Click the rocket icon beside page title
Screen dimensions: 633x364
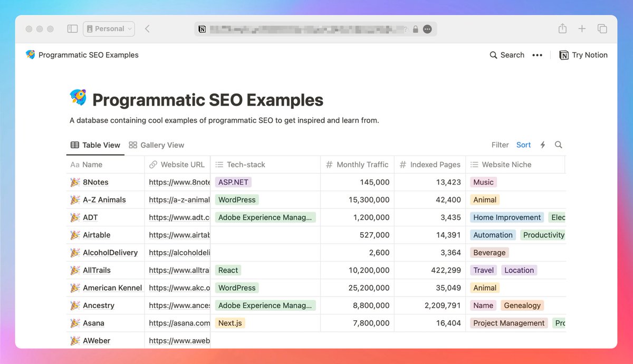78,98
